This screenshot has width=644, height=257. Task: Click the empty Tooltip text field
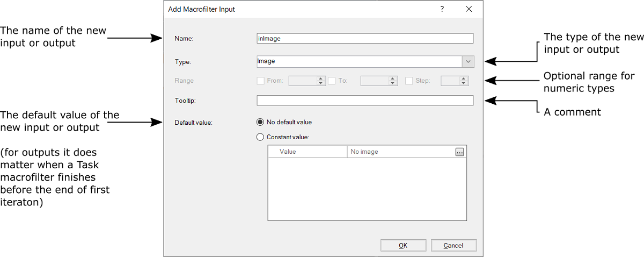[x=365, y=101]
